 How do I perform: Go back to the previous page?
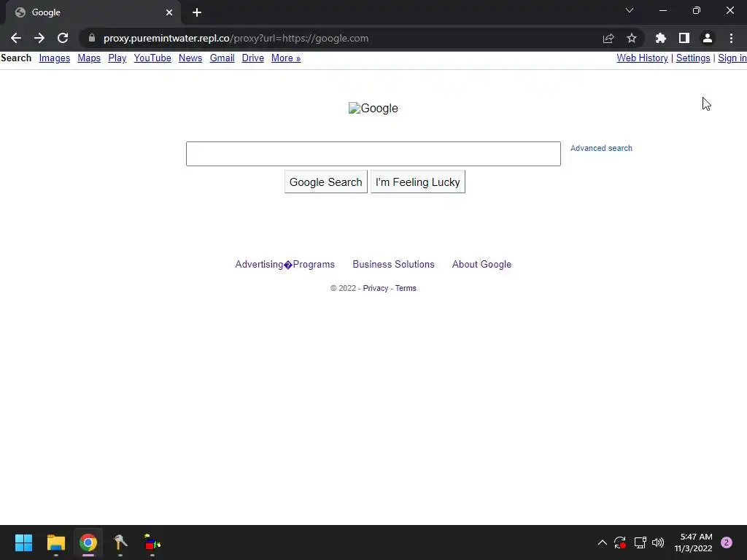point(16,38)
